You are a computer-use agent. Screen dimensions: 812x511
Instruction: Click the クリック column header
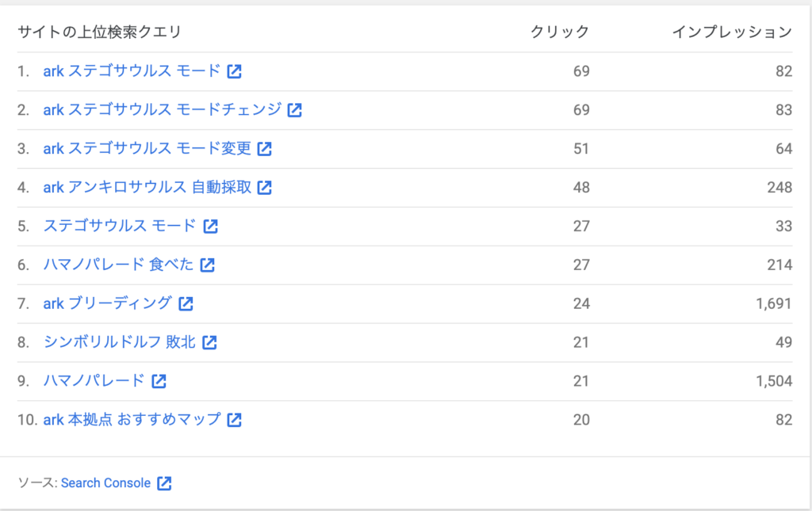pyautogui.click(x=560, y=32)
